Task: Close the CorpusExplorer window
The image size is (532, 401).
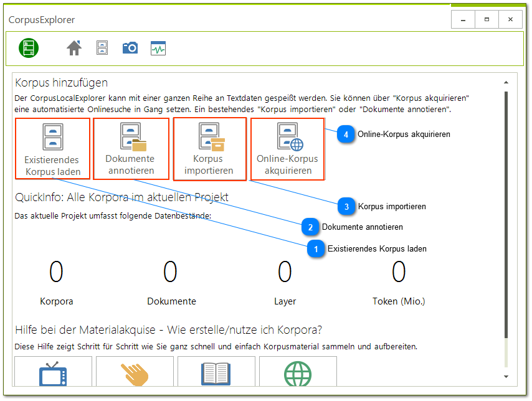Action: click(x=510, y=20)
